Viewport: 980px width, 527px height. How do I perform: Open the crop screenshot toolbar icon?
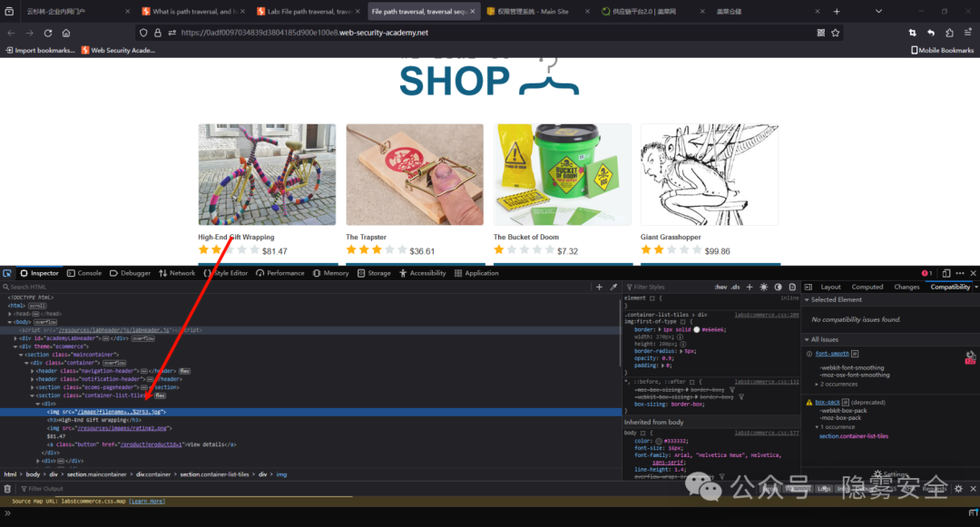tap(913, 33)
